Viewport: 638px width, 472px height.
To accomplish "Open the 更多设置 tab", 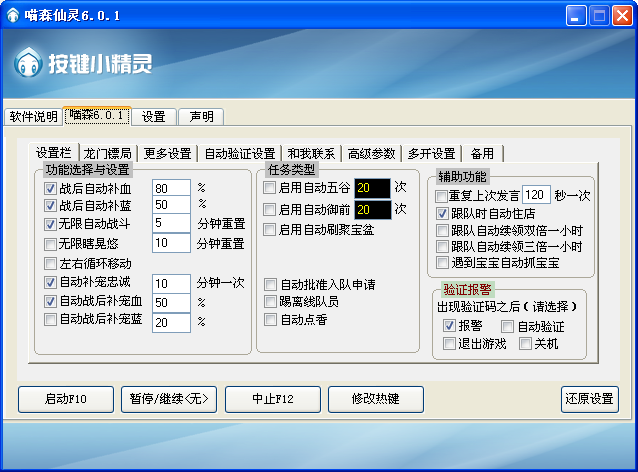I will point(167,154).
